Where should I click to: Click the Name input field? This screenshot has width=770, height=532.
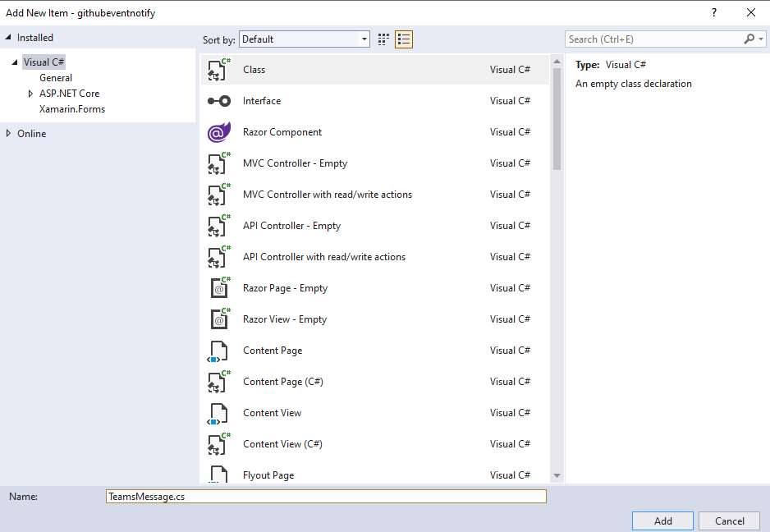pos(325,496)
